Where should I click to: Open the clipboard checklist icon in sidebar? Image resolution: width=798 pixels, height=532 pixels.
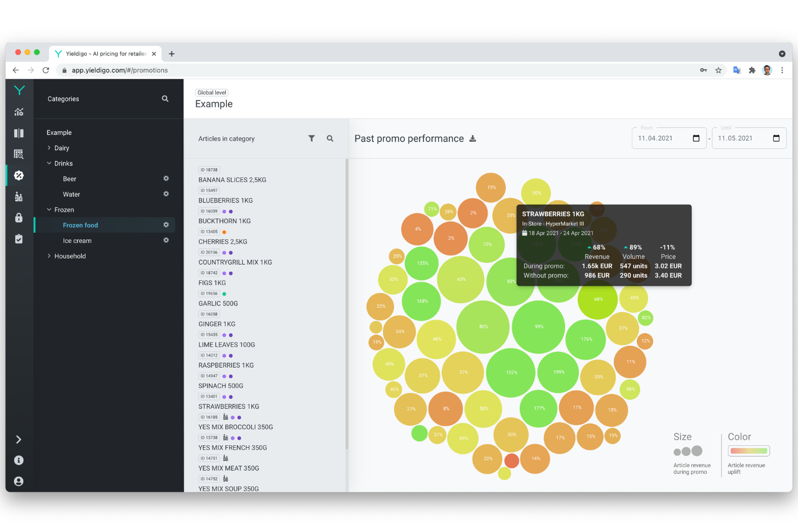click(19, 239)
